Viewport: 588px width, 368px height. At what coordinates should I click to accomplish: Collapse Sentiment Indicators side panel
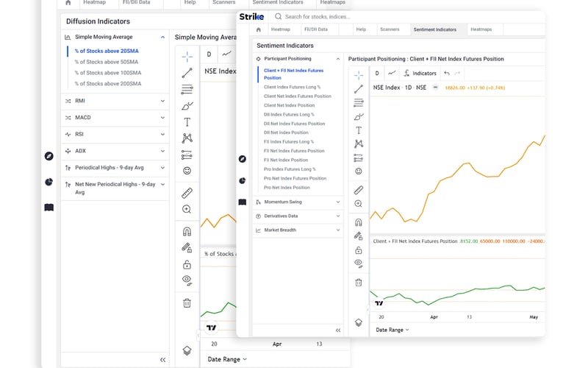tap(338, 330)
